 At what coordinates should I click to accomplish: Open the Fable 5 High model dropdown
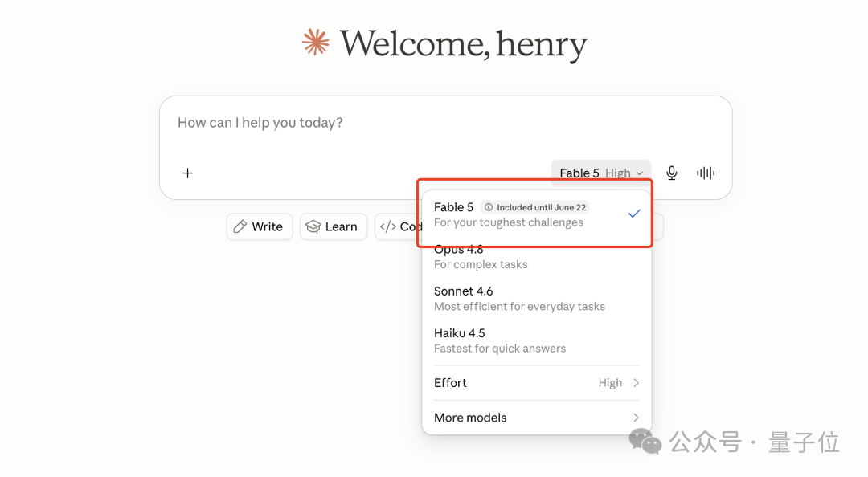601,173
